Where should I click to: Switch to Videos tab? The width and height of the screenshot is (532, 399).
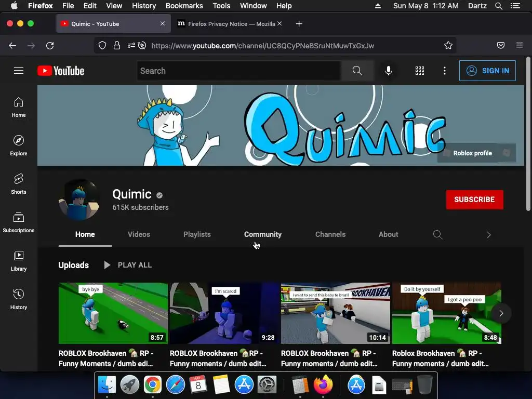pyautogui.click(x=139, y=234)
